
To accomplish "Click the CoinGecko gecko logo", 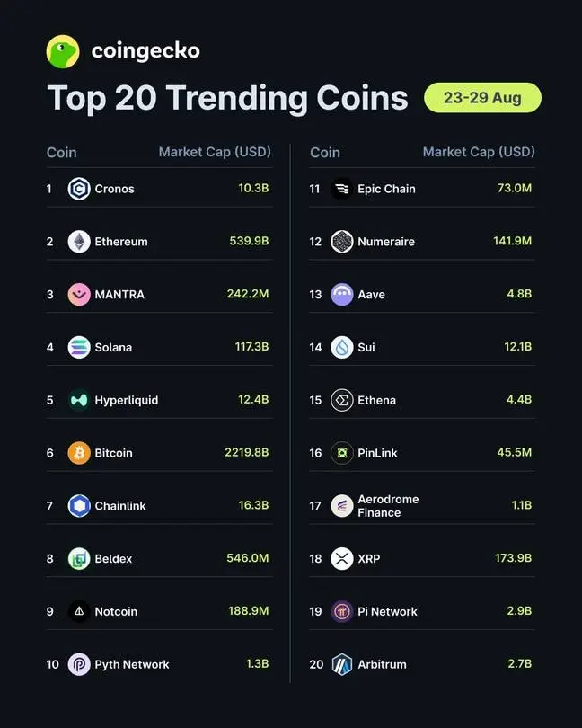I will (x=63, y=51).
